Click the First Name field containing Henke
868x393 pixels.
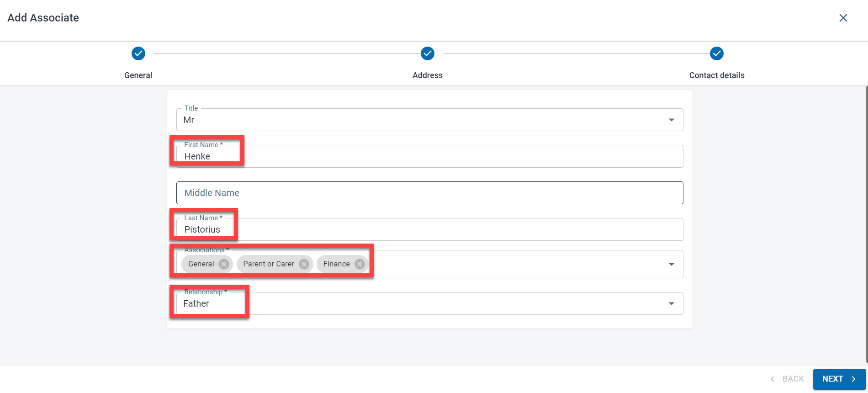(429, 156)
